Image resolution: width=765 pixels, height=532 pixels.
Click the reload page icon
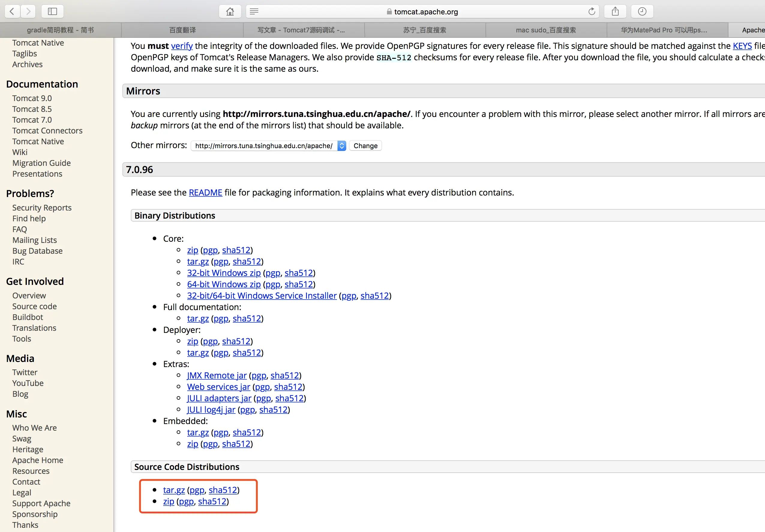coord(591,11)
